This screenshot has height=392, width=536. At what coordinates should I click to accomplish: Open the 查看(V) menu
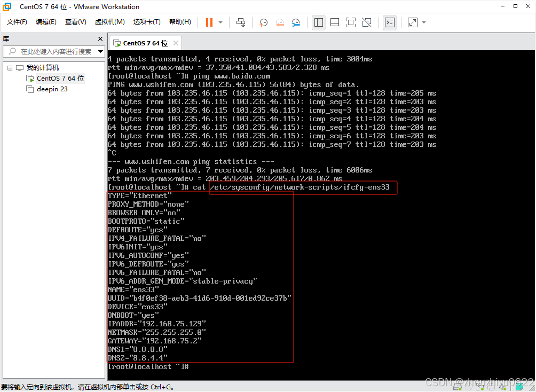pyautogui.click(x=76, y=22)
